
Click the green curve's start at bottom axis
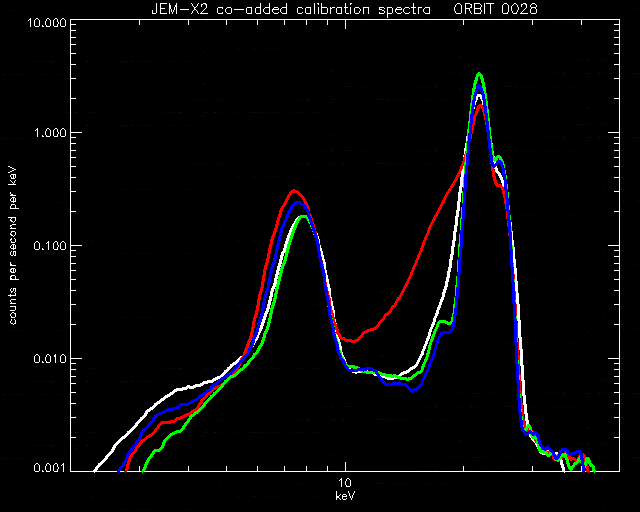(142, 471)
